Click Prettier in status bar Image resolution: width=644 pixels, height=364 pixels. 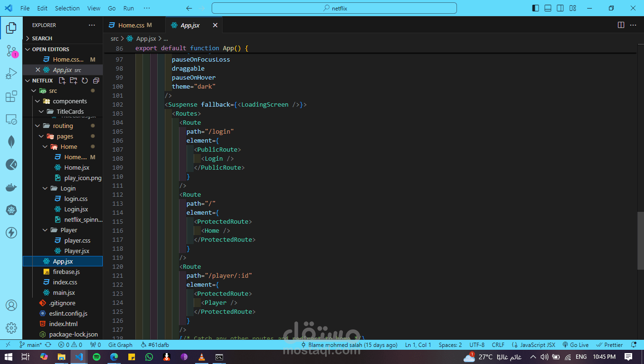tap(610, 345)
